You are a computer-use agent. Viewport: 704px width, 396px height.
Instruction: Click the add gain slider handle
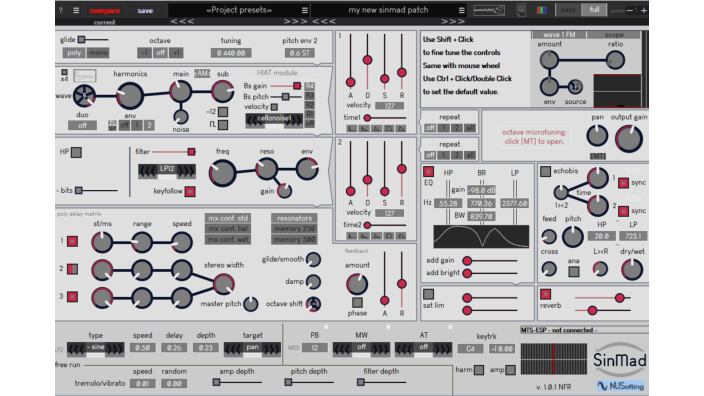467,260
